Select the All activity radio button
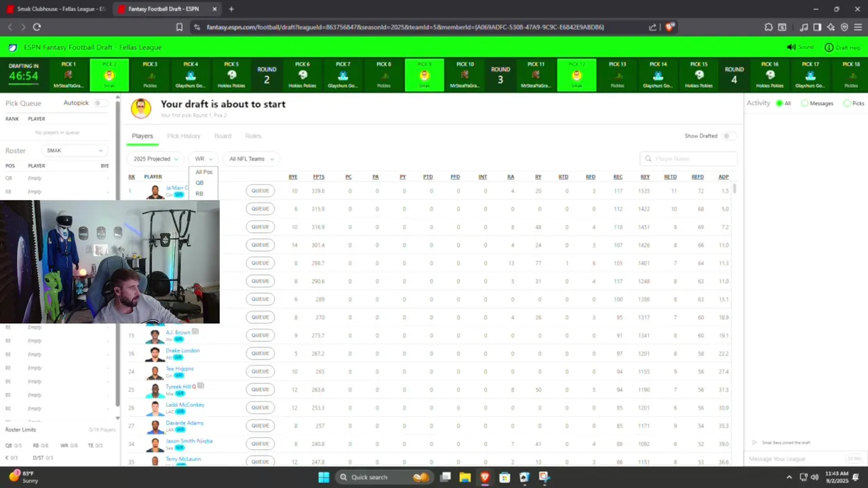Image resolution: width=868 pixels, height=488 pixels. pyautogui.click(x=780, y=103)
